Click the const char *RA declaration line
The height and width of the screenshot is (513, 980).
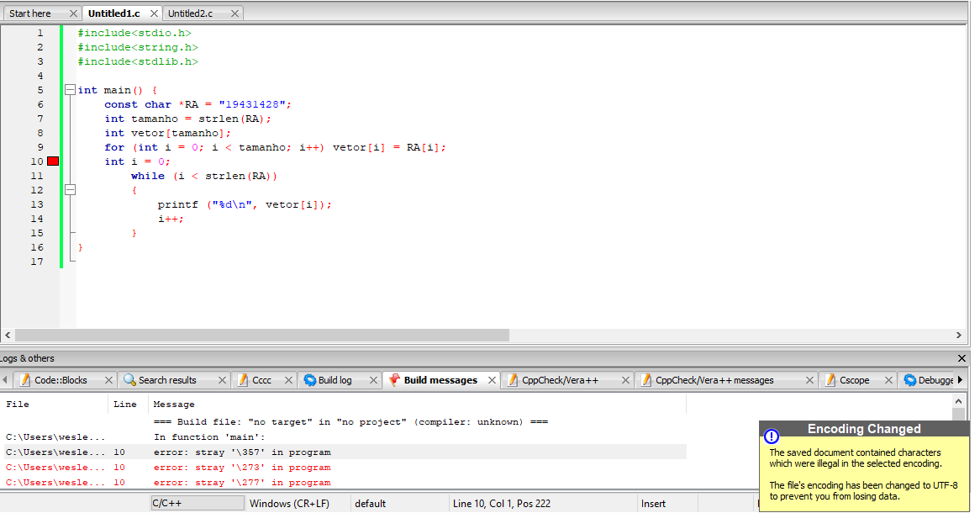click(198, 104)
